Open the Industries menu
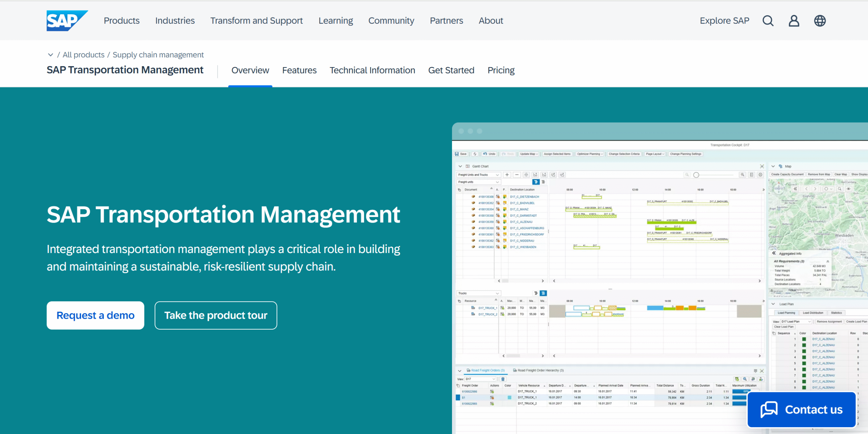The height and width of the screenshot is (434, 868). [175, 21]
